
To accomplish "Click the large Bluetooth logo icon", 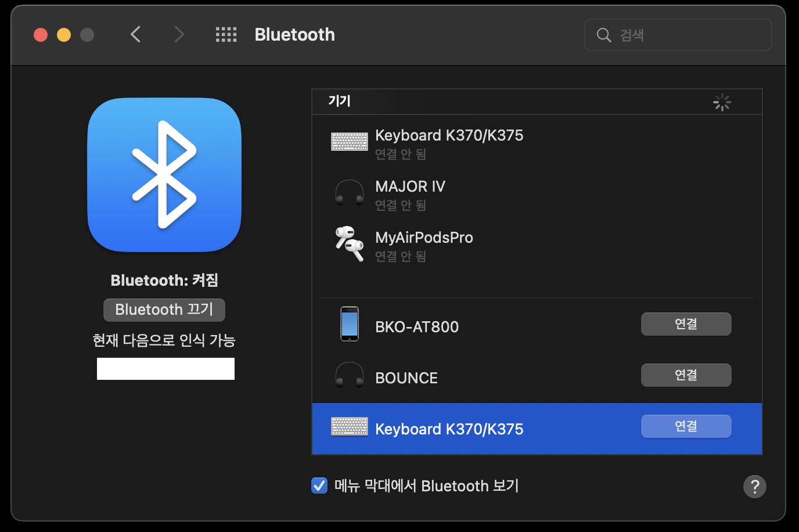I will pyautogui.click(x=164, y=175).
